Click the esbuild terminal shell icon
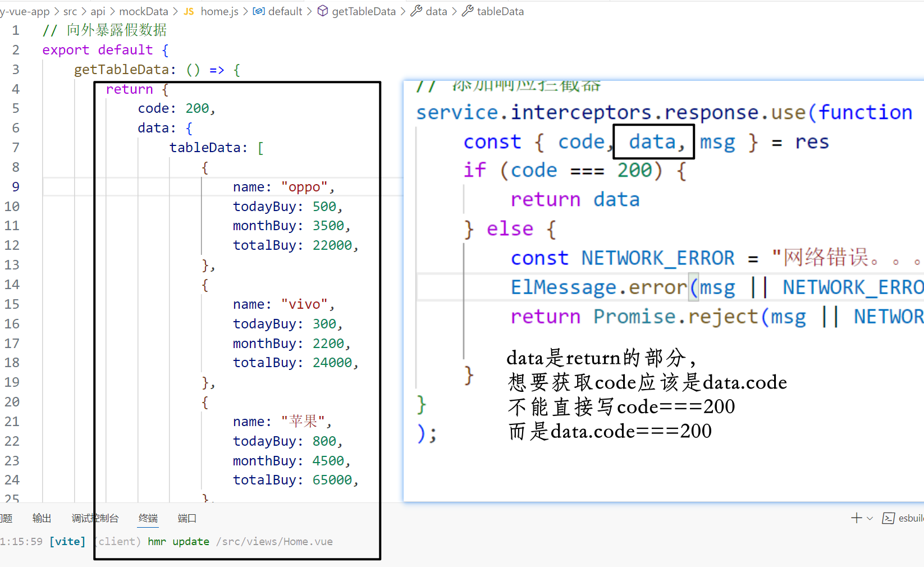The image size is (924, 567). [889, 518]
